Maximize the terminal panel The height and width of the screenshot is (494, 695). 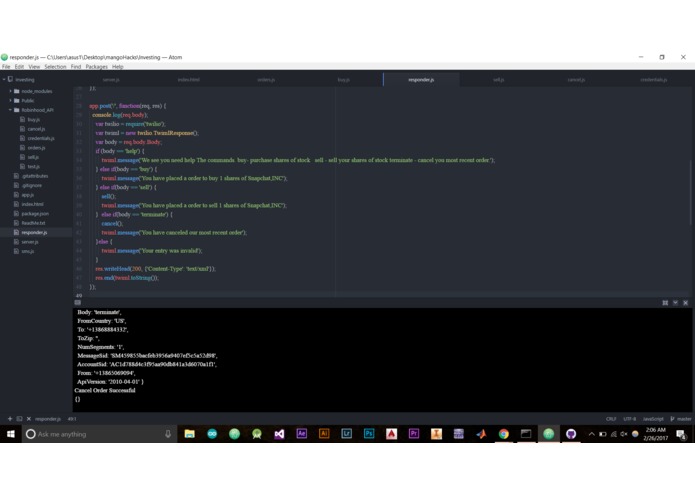click(665, 303)
